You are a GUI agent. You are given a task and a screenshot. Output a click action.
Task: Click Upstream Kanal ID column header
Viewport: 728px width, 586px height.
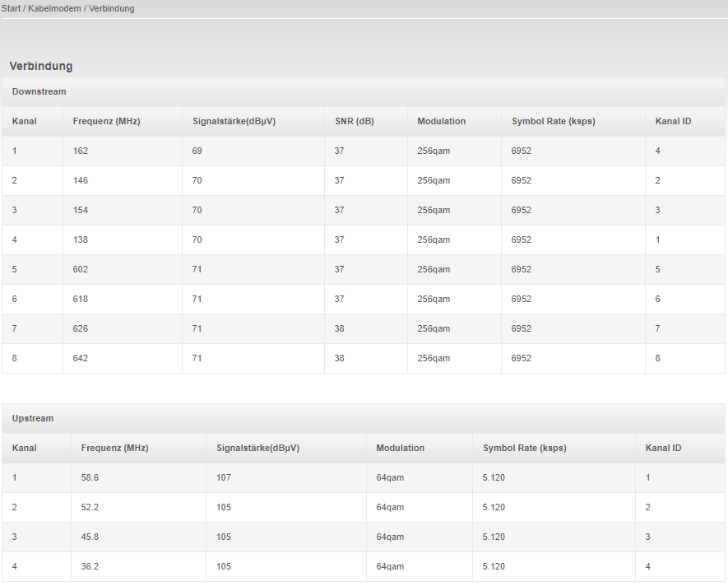663,448
